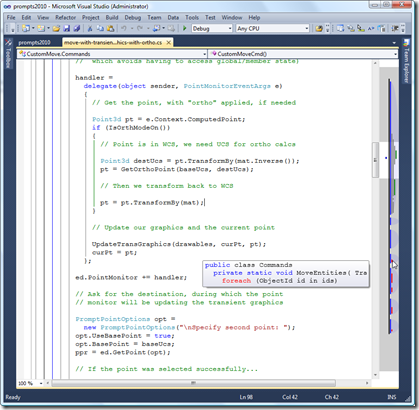Image resolution: width=419 pixels, height=410 pixels.
Task: Start debugging with the green play icon
Action: pyautogui.click(x=185, y=29)
